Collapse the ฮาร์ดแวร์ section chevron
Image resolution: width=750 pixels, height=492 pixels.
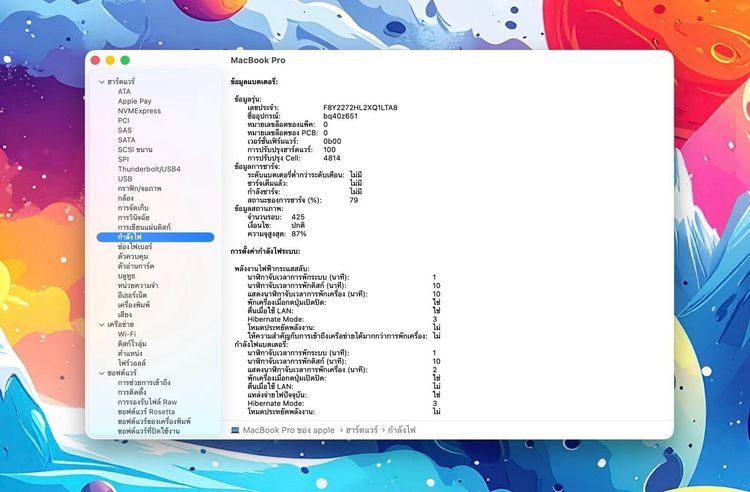click(x=101, y=82)
